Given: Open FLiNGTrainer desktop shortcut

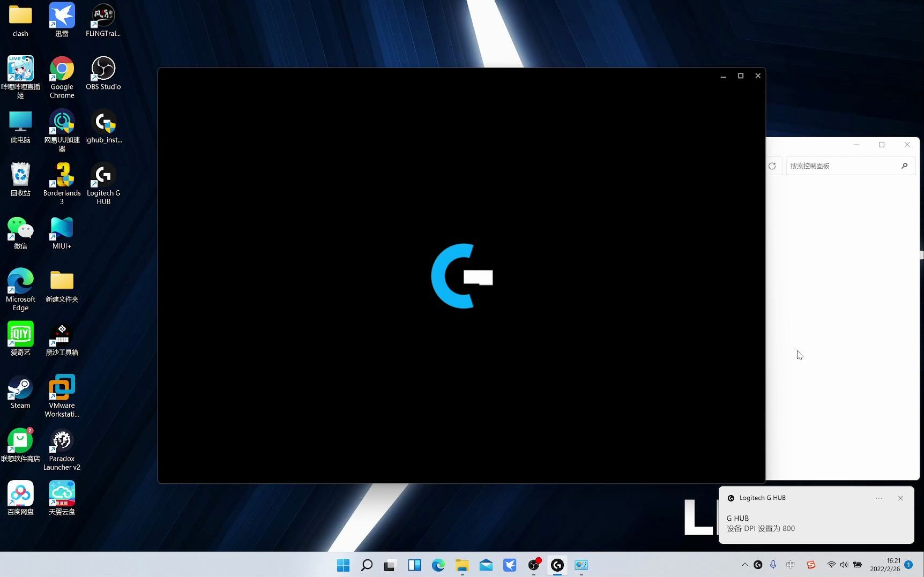Looking at the screenshot, I should coord(103,20).
